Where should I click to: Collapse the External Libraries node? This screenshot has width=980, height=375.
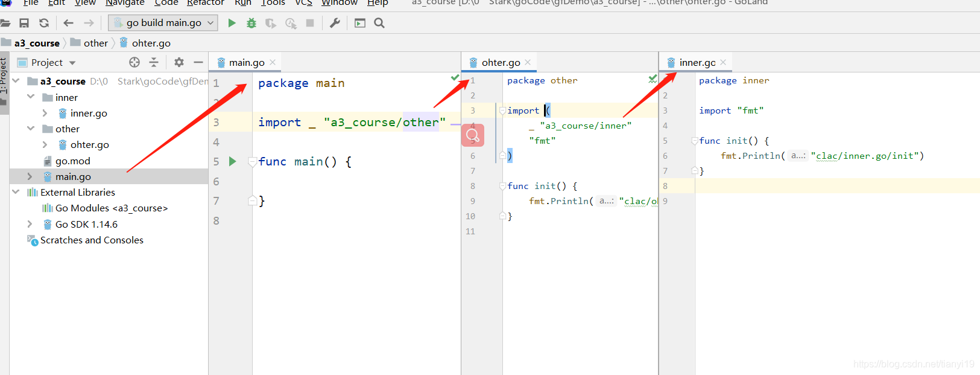[16, 191]
